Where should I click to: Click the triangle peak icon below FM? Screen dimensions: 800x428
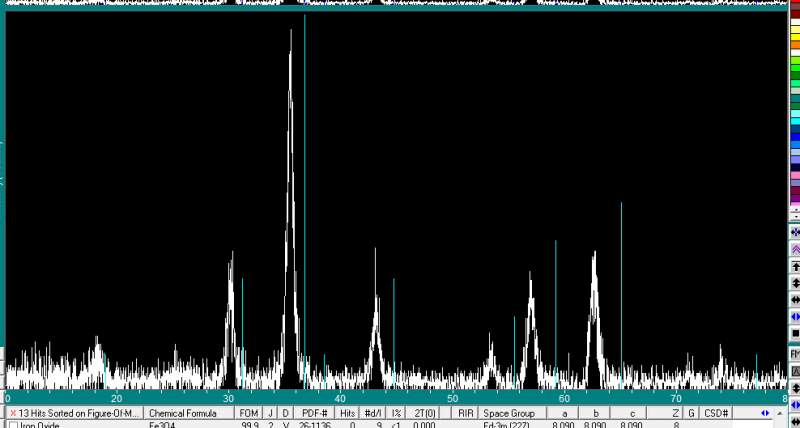tap(795, 371)
